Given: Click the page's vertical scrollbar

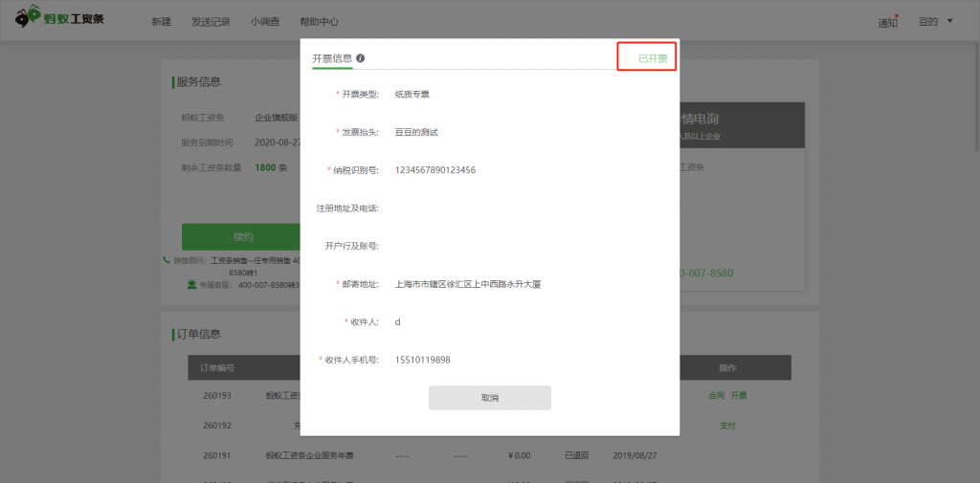Looking at the screenshot, I should (x=974, y=115).
